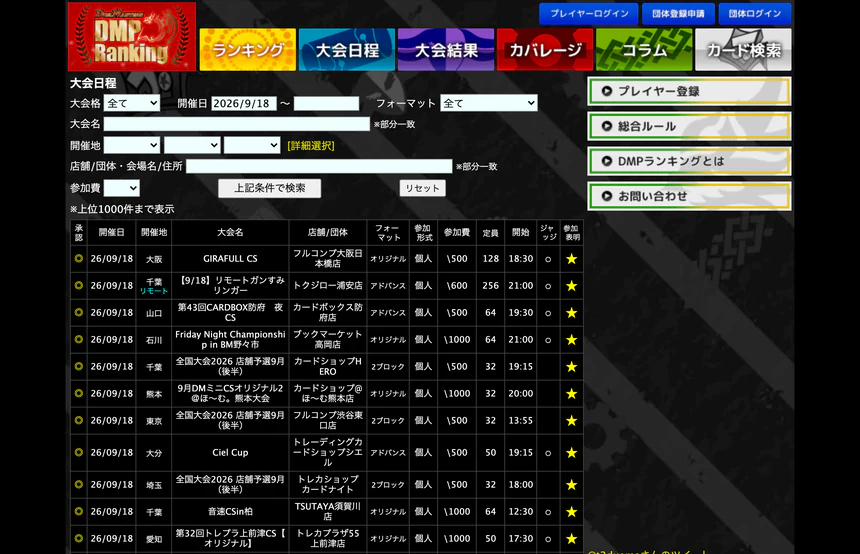The height and width of the screenshot is (554, 860).
Task: Expand the 参加費 dropdown
Action: (x=122, y=188)
